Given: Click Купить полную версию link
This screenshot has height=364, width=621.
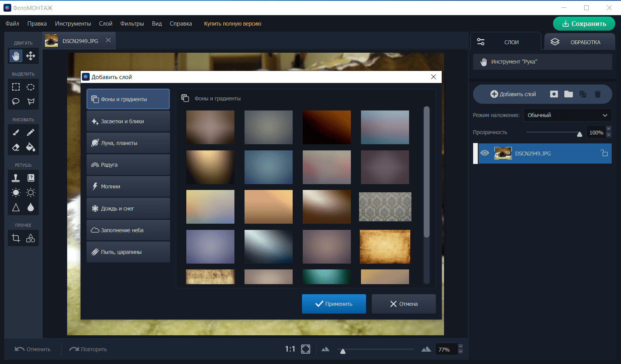Looking at the screenshot, I should tap(233, 24).
